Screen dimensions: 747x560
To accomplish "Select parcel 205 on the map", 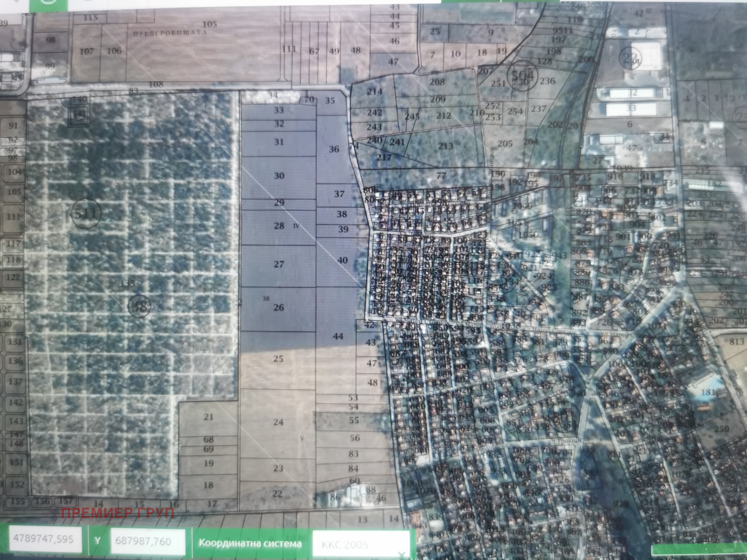I will (x=505, y=144).
